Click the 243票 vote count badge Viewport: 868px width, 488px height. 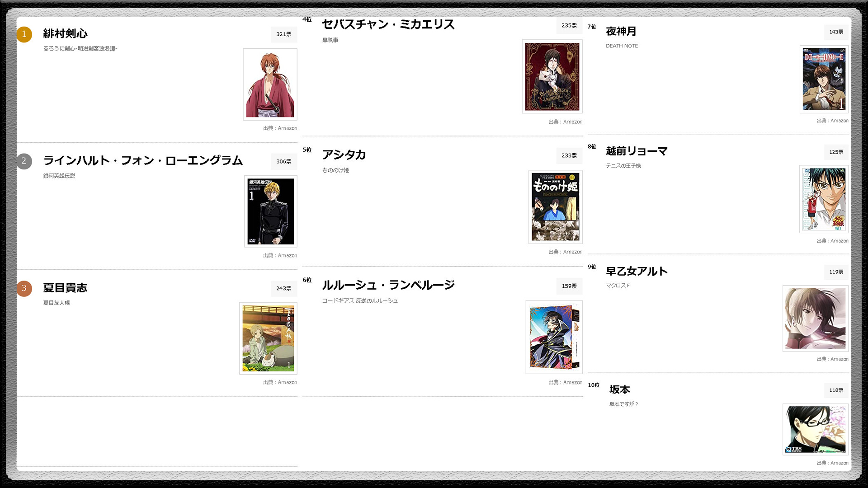pyautogui.click(x=284, y=288)
